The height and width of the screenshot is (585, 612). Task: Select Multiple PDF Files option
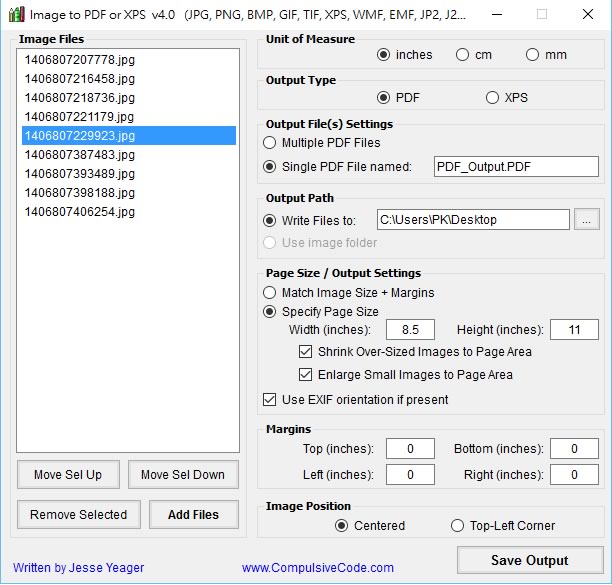coord(270,143)
